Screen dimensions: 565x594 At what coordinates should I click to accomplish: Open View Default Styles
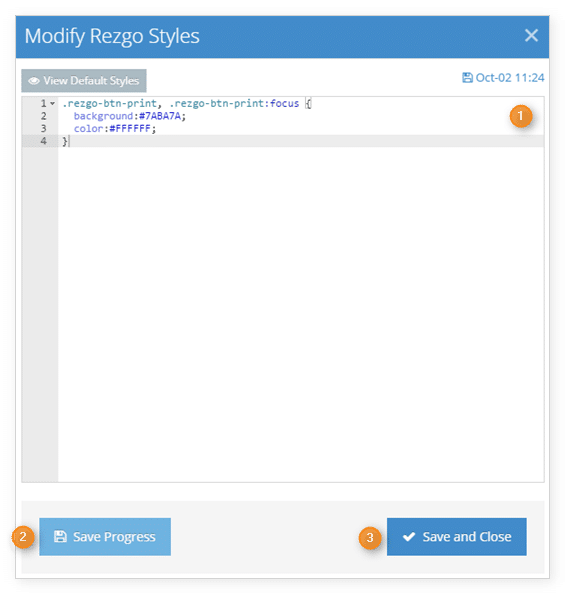coord(84,81)
